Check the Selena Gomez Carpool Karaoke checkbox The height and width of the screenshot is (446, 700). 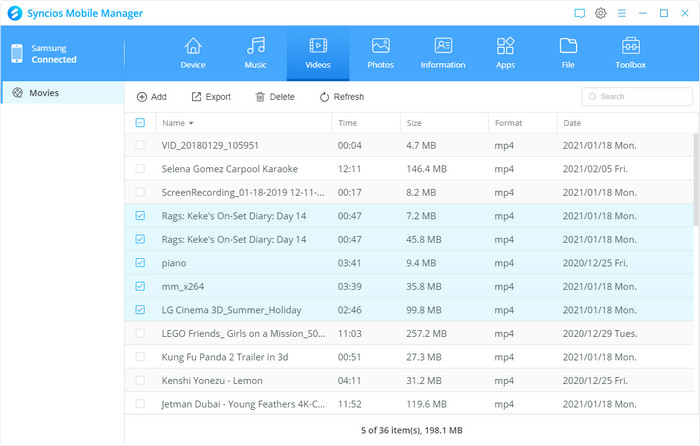(x=140, y=169)
